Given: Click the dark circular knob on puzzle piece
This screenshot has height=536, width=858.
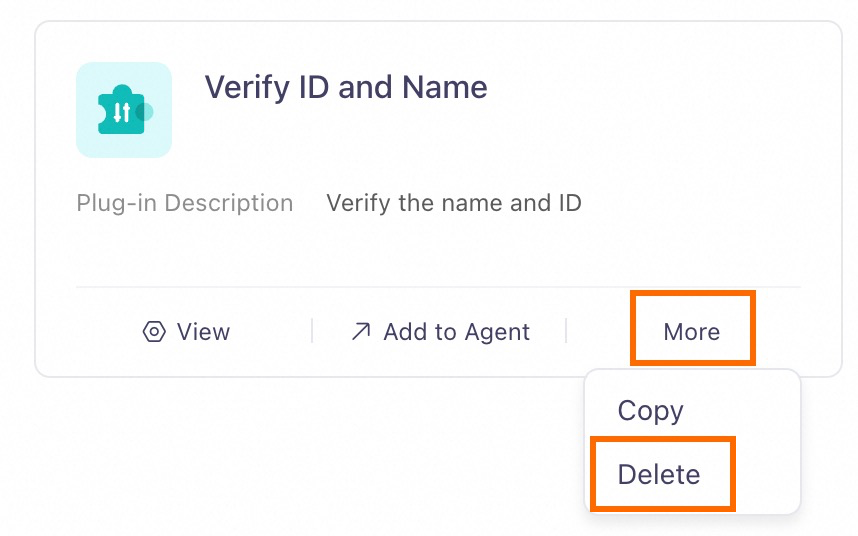Looking at the screenshot, I should pos(144,112).
